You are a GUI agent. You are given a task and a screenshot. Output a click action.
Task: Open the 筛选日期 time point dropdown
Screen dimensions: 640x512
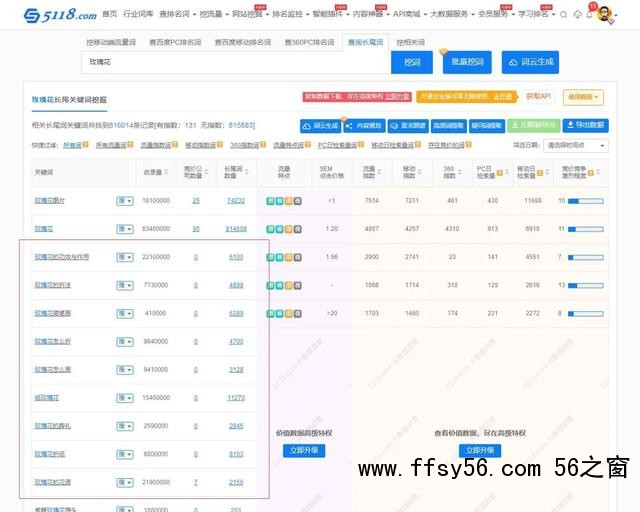click(576, 145)
